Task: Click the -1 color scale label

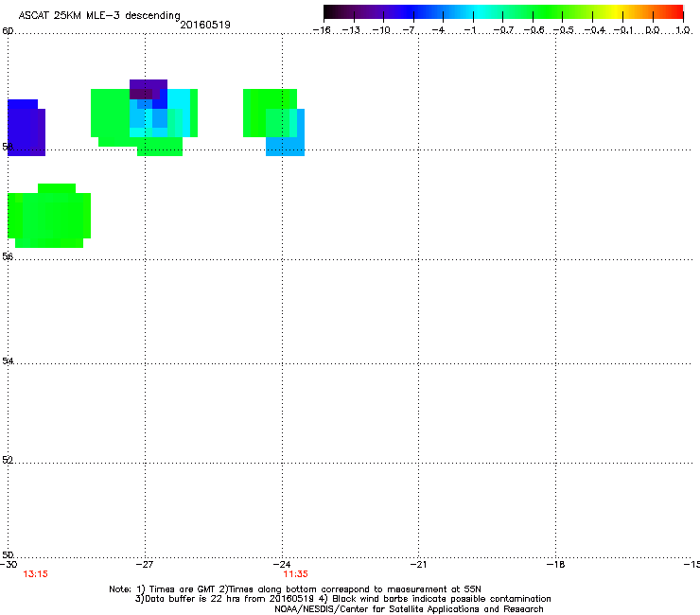Action: click(x=469, y=30)
